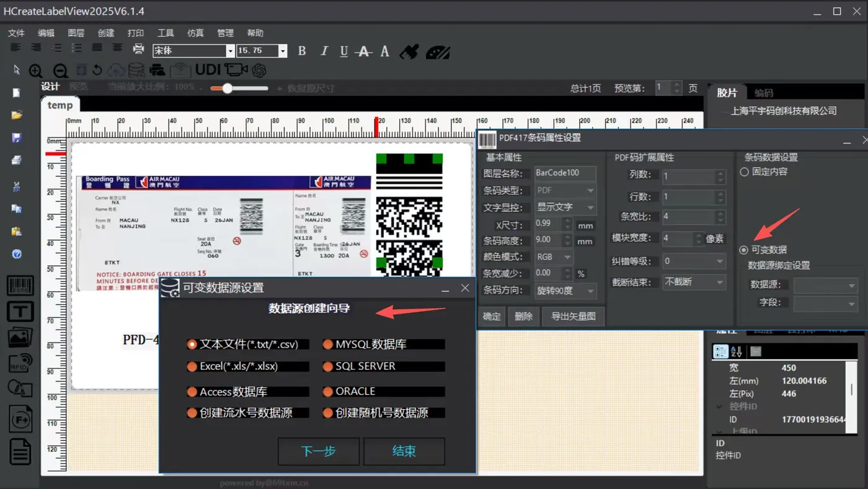This screenshot has height=489, width=868.
Task: Open the UDI tool
Action: pos(208,70)
